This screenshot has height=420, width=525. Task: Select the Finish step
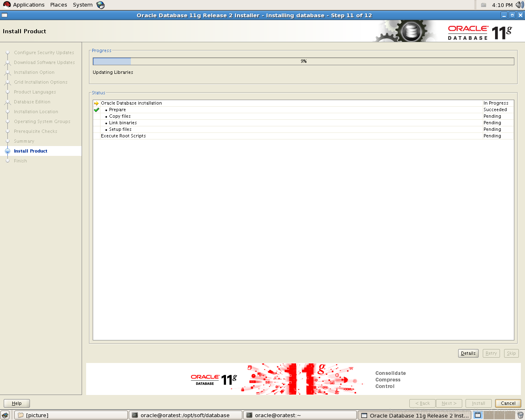click(21, 161)
